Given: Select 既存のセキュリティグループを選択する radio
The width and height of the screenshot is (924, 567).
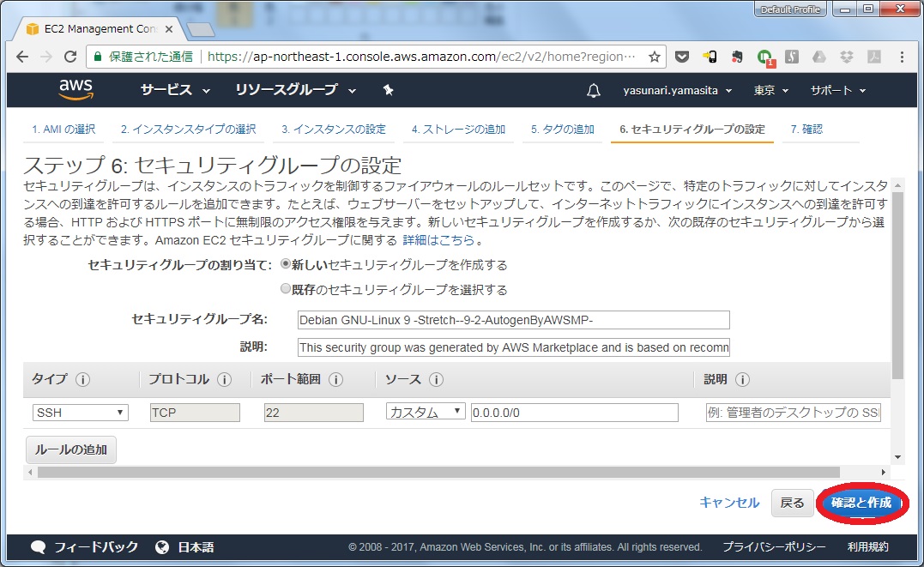Looking at the screenshot, I should pos(285,289).
